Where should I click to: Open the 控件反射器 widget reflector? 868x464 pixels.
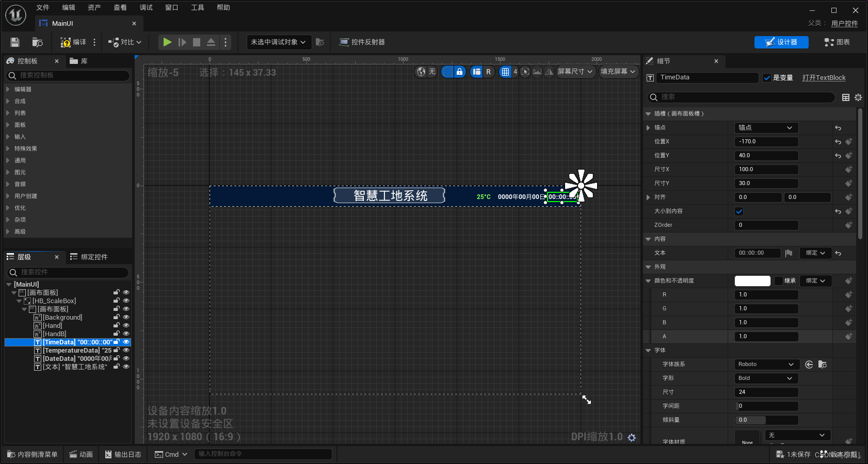(362, 42)
